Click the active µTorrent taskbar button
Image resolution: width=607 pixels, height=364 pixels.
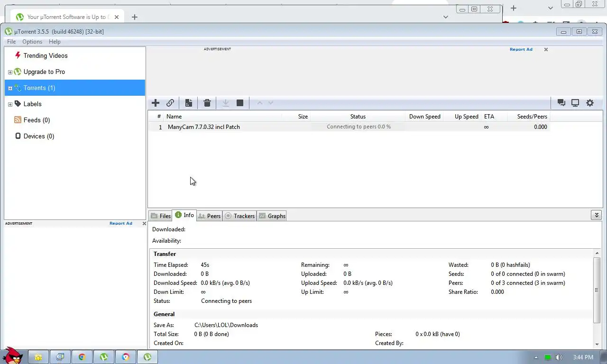[147, 357]
